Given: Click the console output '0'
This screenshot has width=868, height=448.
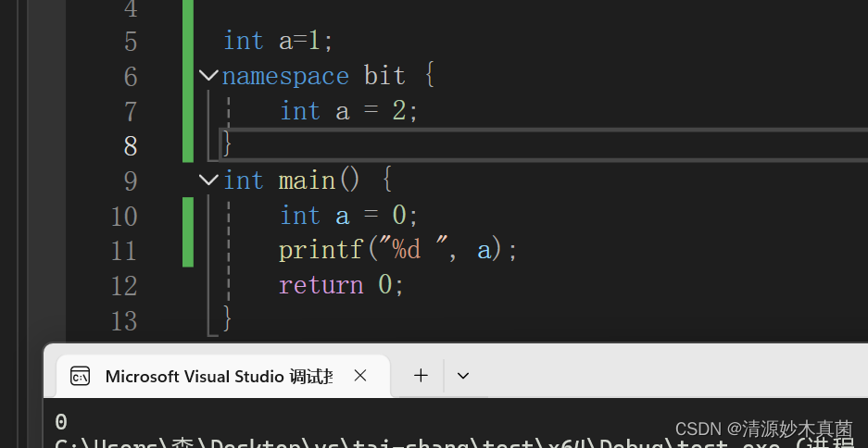Looking at the screenshot, I should (61, 422).
